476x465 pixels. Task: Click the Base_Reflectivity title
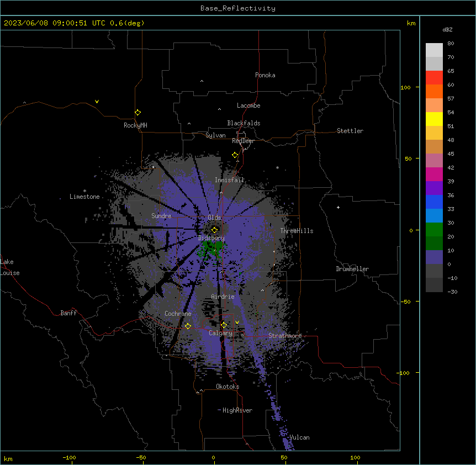[238, 8]
